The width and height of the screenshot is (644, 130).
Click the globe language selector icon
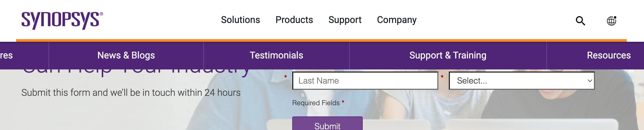tap(611, 21)
